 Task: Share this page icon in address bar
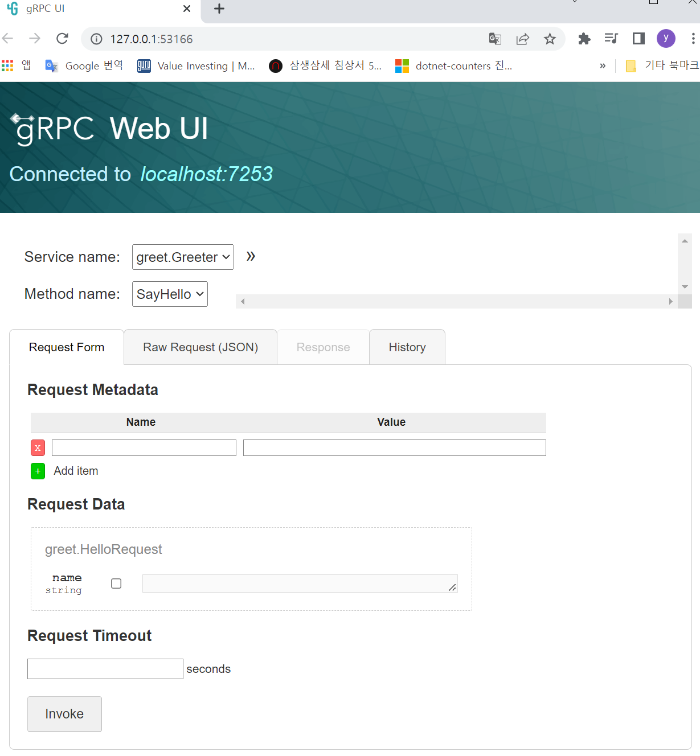coord(522,39)
